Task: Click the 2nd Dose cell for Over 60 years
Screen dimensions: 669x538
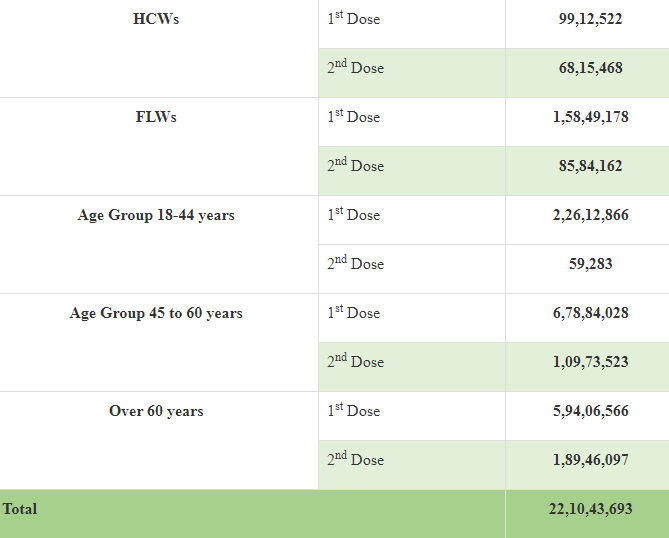Action: 355,460
